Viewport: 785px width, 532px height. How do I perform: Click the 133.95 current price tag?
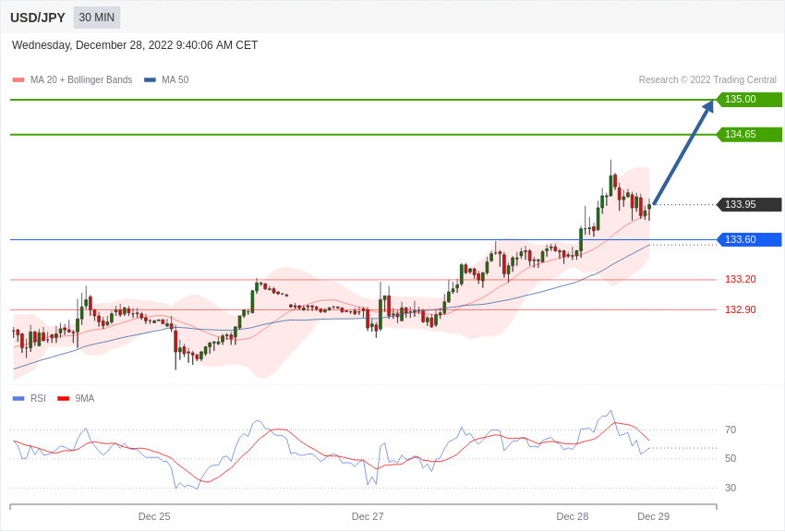point(749,205)
